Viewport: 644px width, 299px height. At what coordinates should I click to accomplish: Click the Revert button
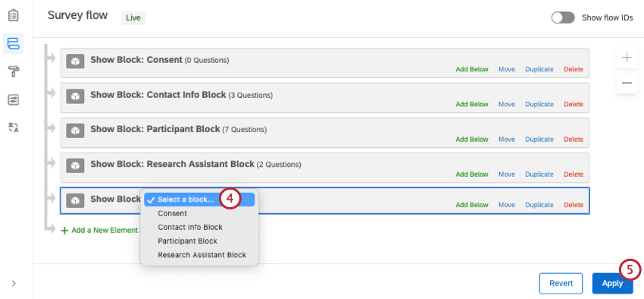click(x=561, y=283)
